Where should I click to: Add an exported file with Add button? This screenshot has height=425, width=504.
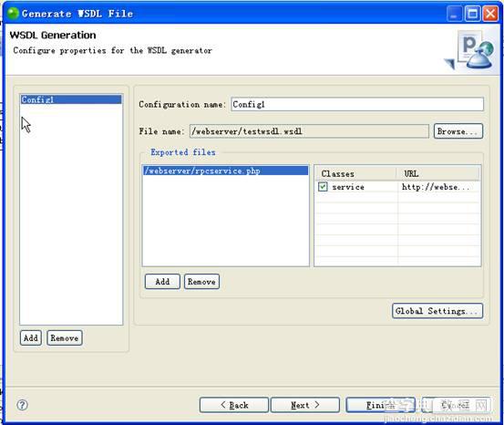point(162,282)
